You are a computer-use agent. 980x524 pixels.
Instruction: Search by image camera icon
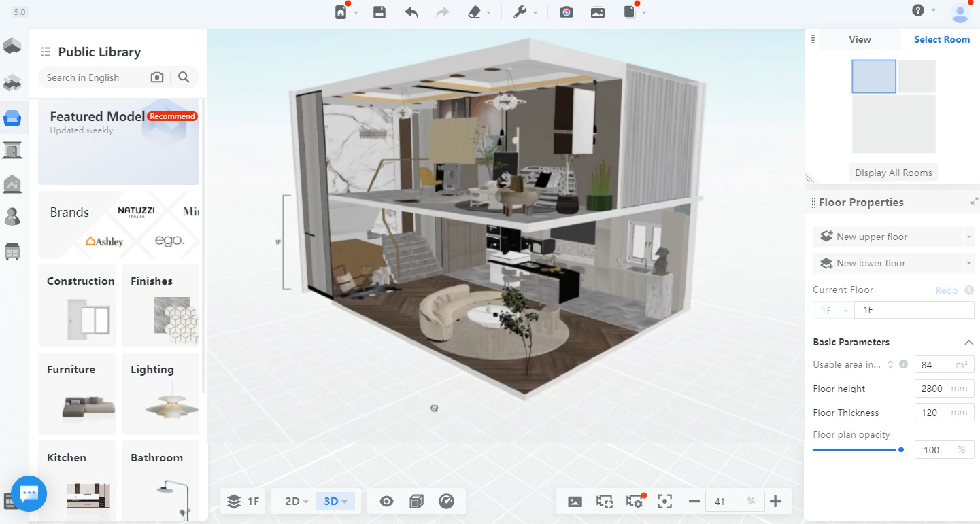157,77
